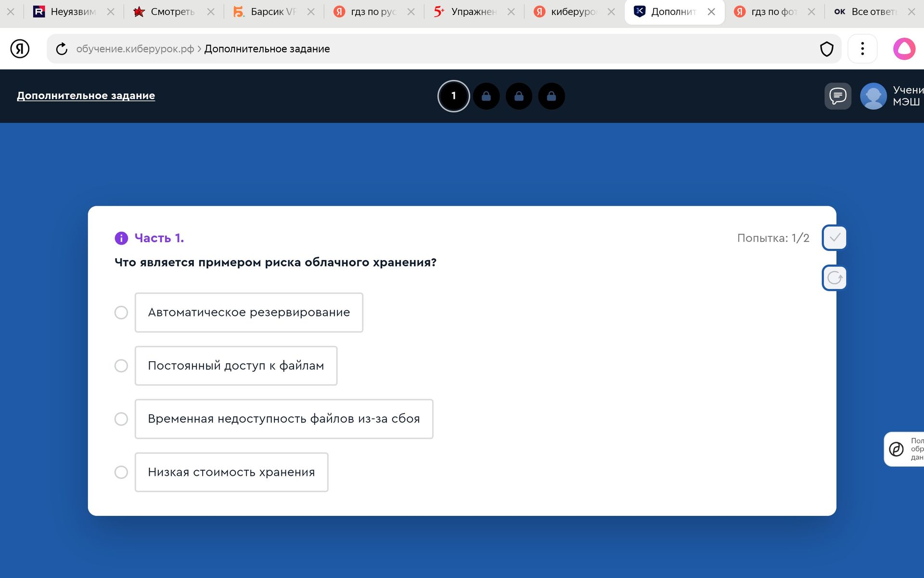Open the browser three-dot menu

[862, 49]
